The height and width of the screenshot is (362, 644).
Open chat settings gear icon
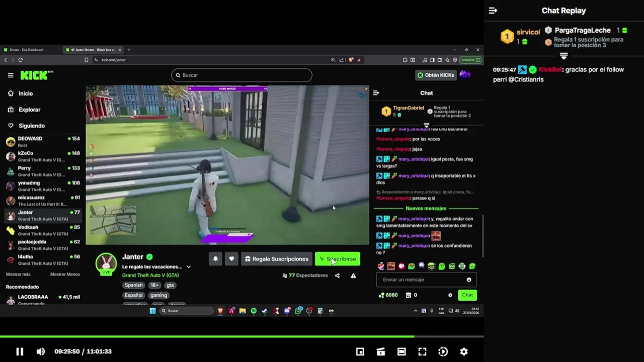[x=450, y=295]
